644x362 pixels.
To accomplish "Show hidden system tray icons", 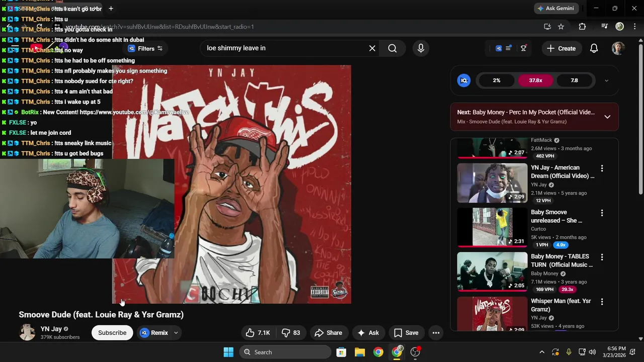I will tap(542, 352).
